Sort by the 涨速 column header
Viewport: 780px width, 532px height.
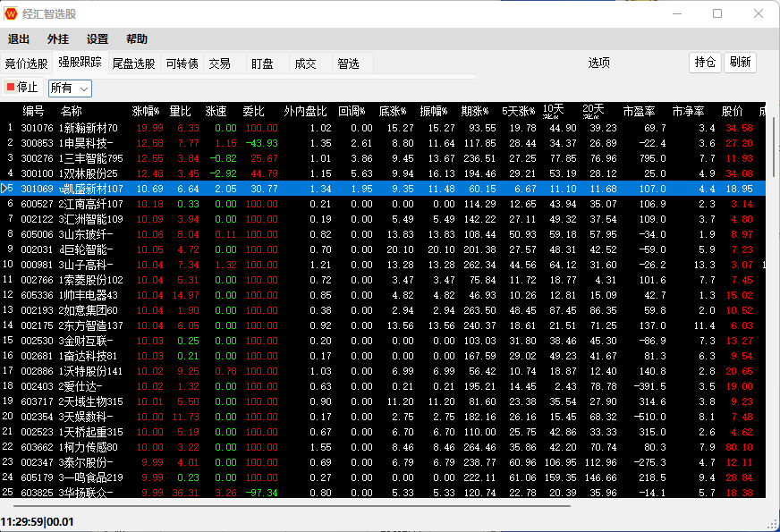point(216,111)
